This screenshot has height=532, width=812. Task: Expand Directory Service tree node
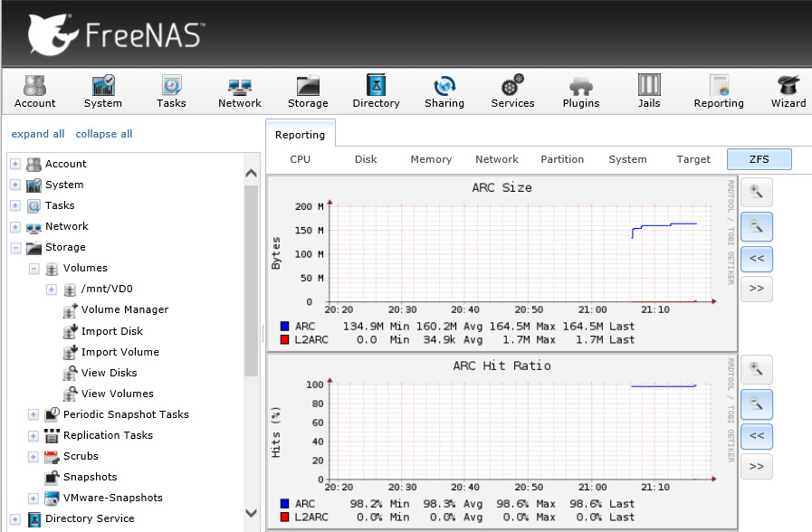click(x=15, y=519)
